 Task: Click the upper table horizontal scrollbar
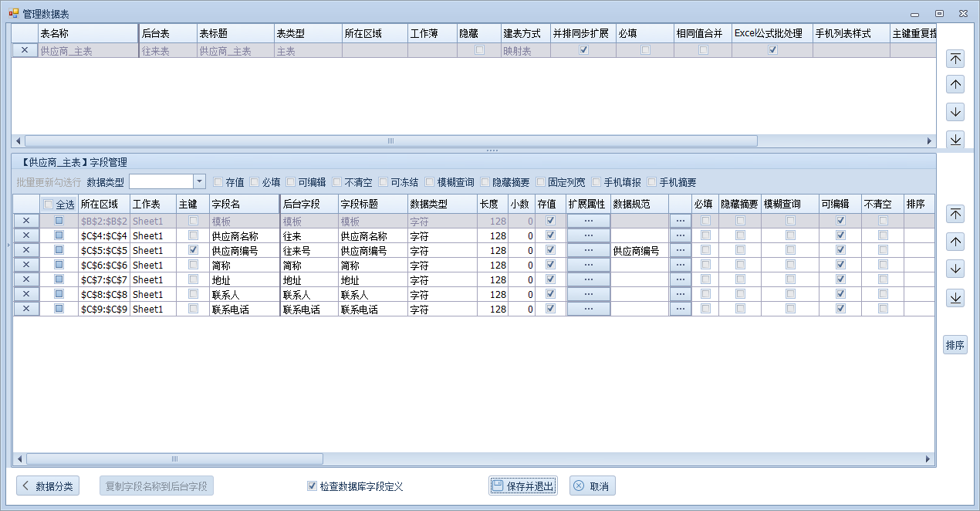390,141
